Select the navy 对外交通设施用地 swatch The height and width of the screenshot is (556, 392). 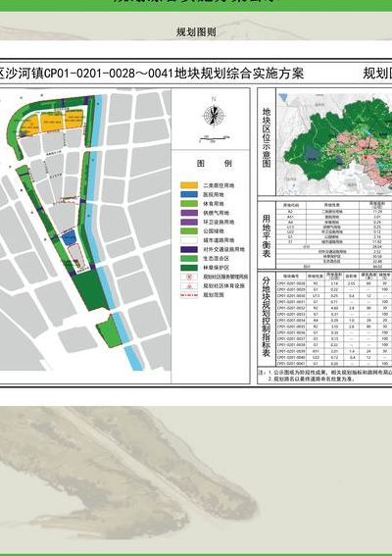point(189,249)
